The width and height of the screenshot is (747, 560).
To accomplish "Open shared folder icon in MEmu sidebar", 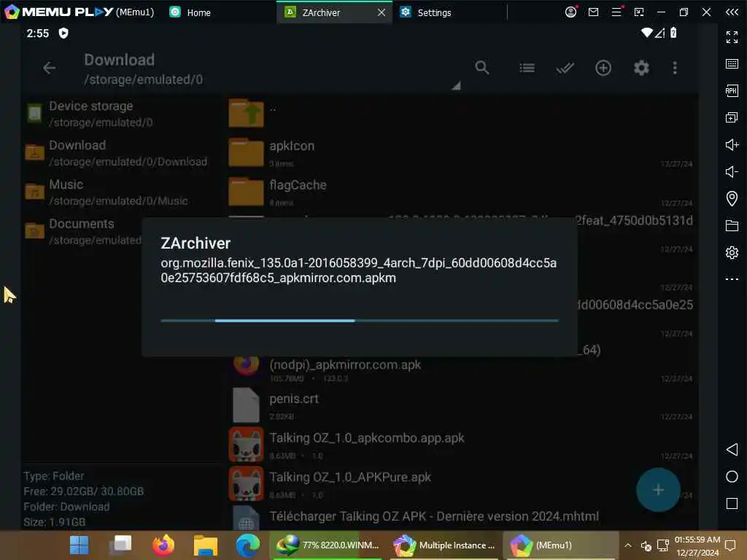I will (x=732, y=225).
